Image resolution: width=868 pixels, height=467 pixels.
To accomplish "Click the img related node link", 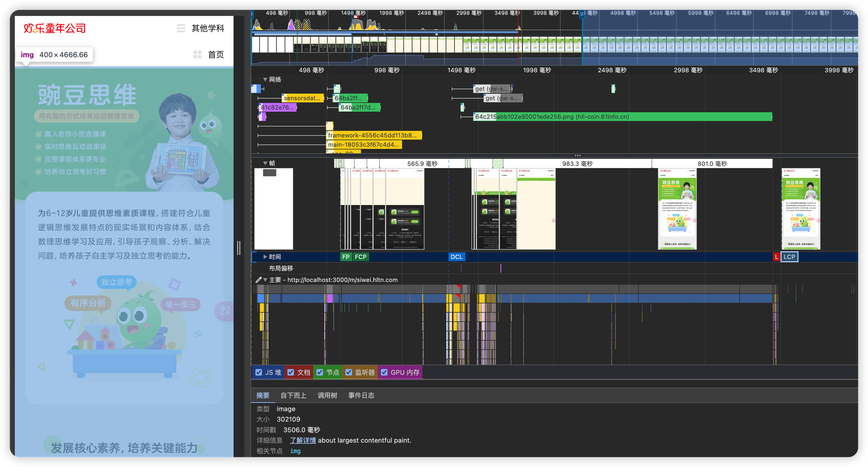I will tap(295, 451).
